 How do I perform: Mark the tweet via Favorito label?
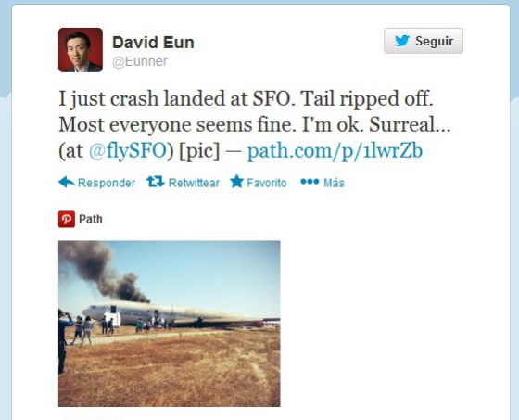[267, 183]
